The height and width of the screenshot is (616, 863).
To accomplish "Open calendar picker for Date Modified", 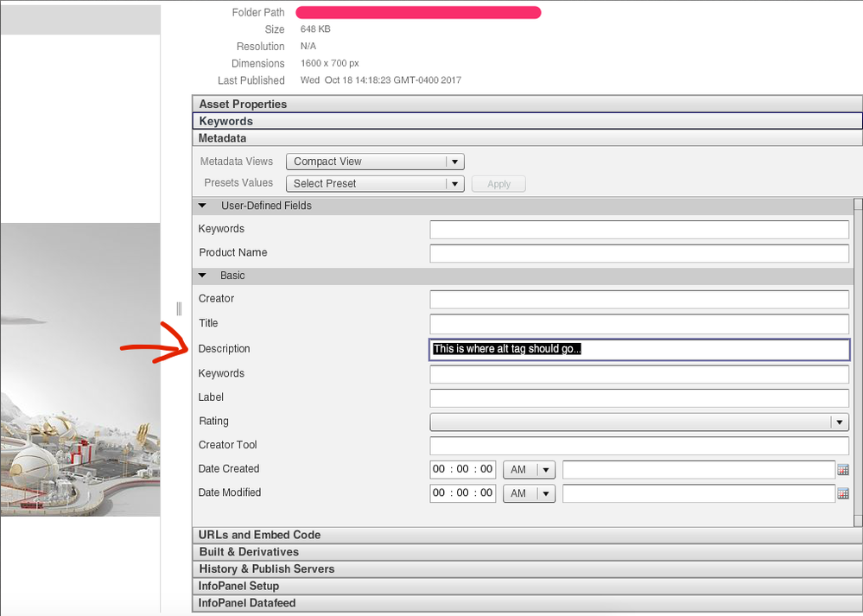I will tap(843, 493).
